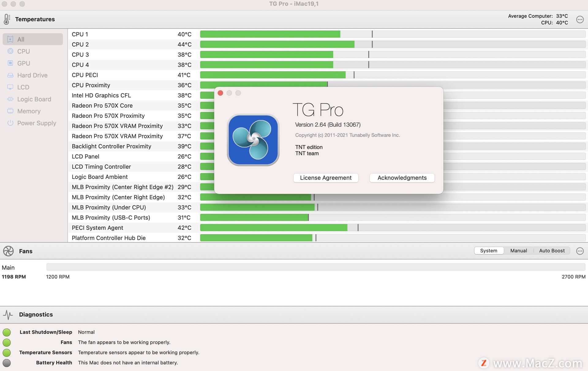Click the Average Computer 33°C reading
This screenshot has height=371, width=588.
(x=538, y=16)
